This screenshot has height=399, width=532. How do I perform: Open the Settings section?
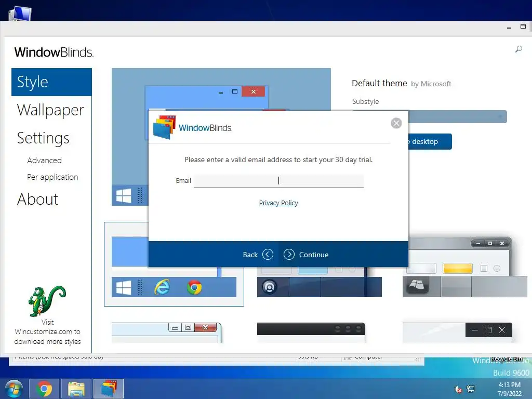pyautogui.click(x=43, y=138)
